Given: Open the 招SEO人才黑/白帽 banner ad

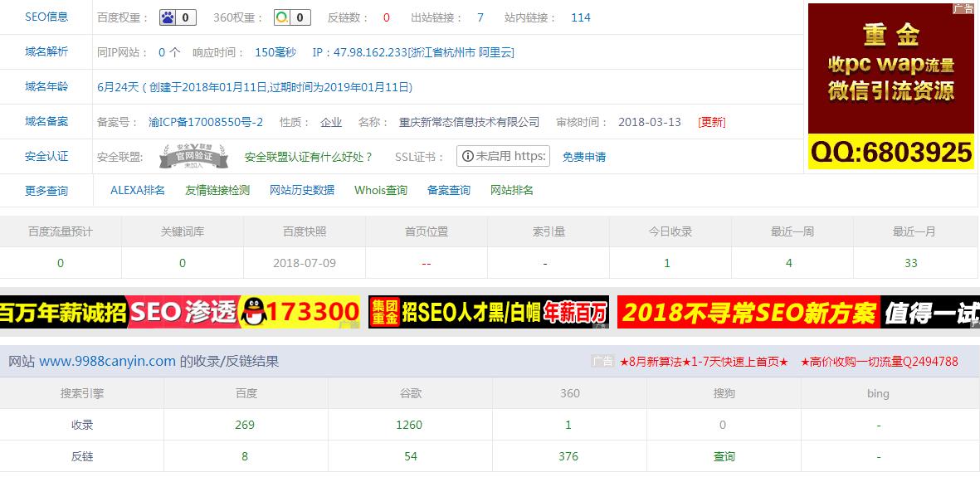Looking at the screenshot, I should [489, 312].
